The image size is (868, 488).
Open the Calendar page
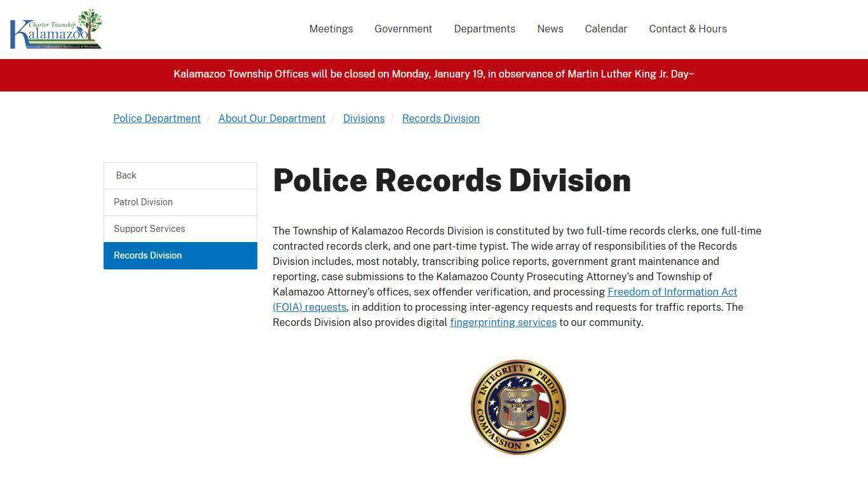(606, 29)
